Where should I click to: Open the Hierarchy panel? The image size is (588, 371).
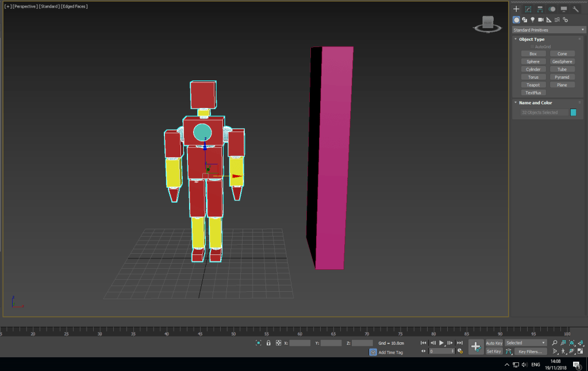coord(539,9)
